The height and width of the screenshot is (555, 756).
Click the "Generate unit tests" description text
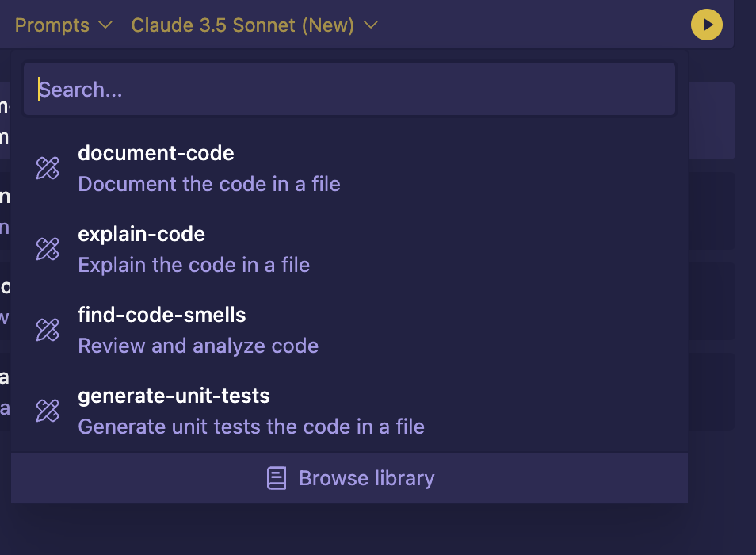[x=250, y=427]
